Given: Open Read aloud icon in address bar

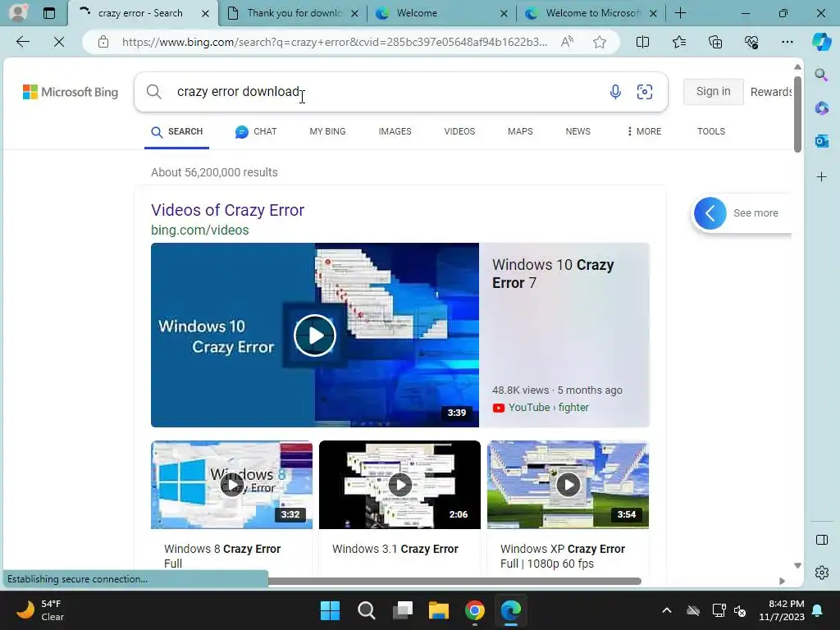Looking at the screenshot, I should (x=567, y=42).
